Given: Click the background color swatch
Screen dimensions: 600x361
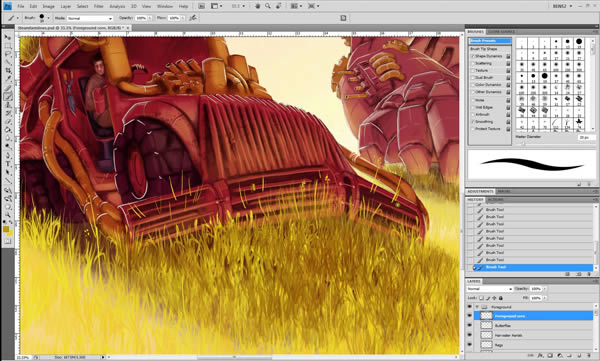Looking at the screenshot, I should pos(10,233).
